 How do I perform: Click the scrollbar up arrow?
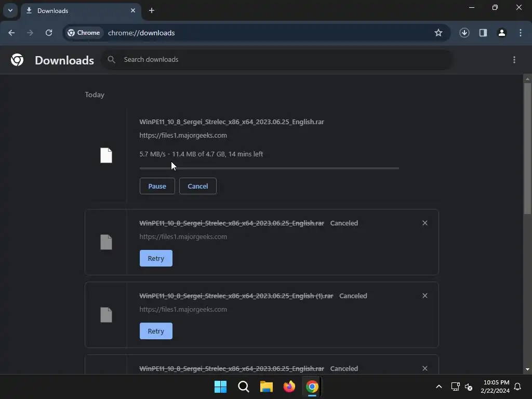[527, 79]
